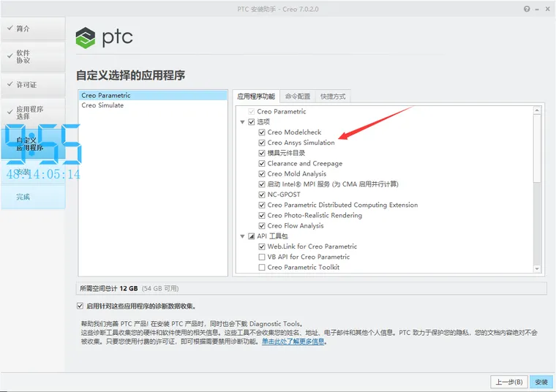Click the 上一步(B) back button
The width and height of the screenshot is (556, 392).
coord(509,382)
